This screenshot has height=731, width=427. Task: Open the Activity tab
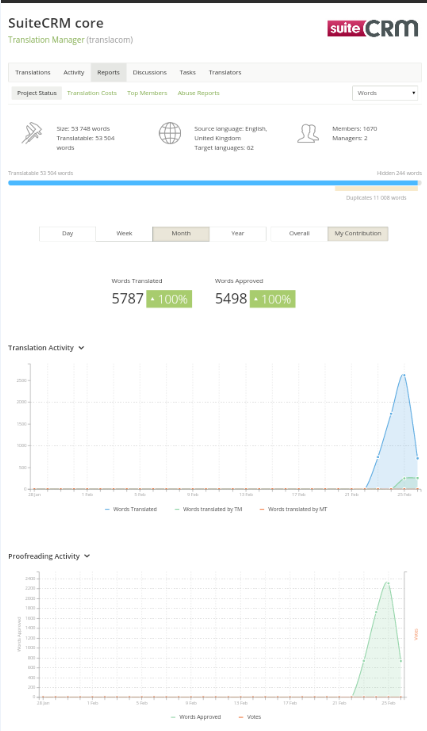[x=74, y=72]
